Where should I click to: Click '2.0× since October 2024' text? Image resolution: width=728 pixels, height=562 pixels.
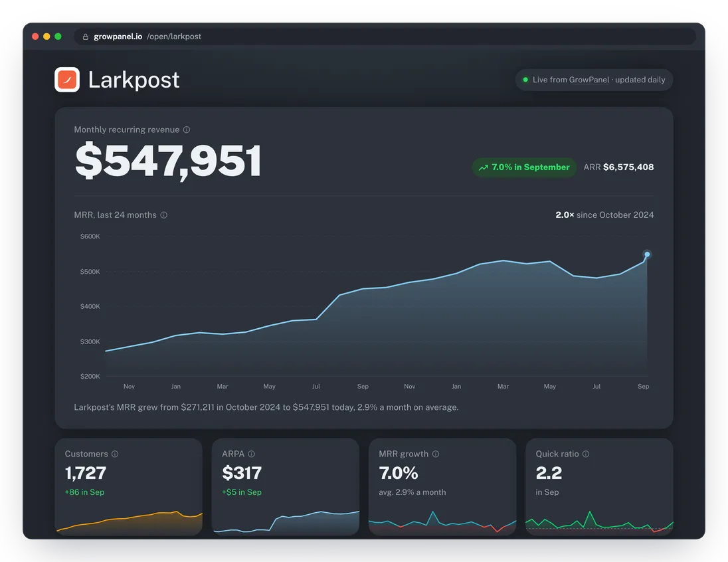click(x=604, y=215)
